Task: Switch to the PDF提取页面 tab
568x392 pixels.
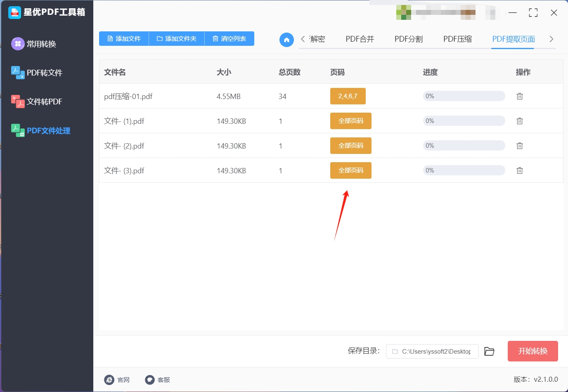Action: (x=514, y=39)
